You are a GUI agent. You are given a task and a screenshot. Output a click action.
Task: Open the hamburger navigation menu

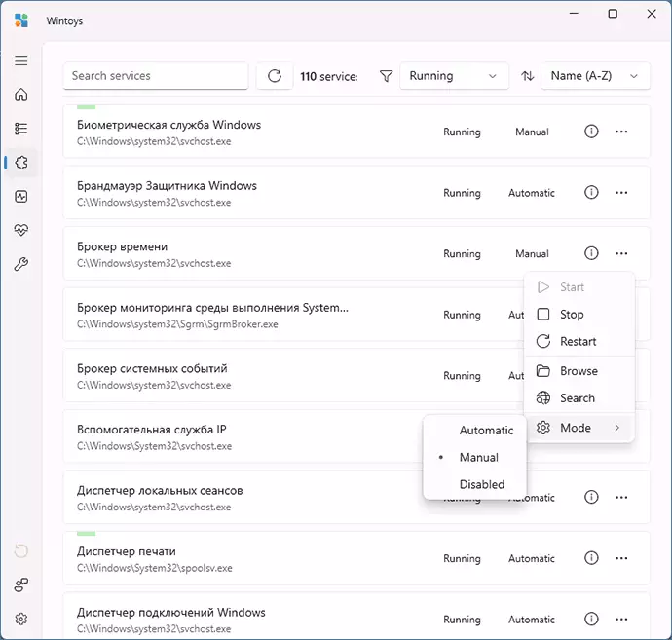tap(21, 60)
